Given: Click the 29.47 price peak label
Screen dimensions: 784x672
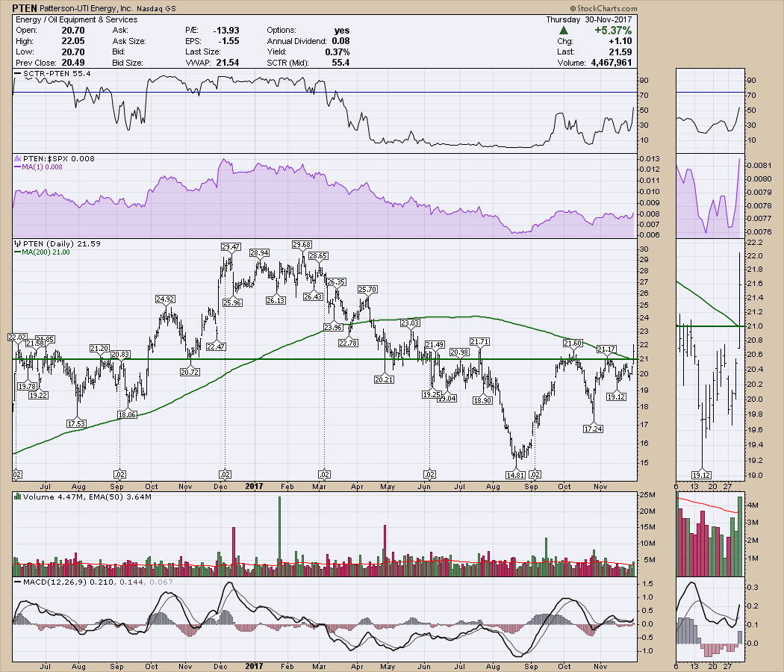Looking at the screenshot, I should click(x=231, y=246).
